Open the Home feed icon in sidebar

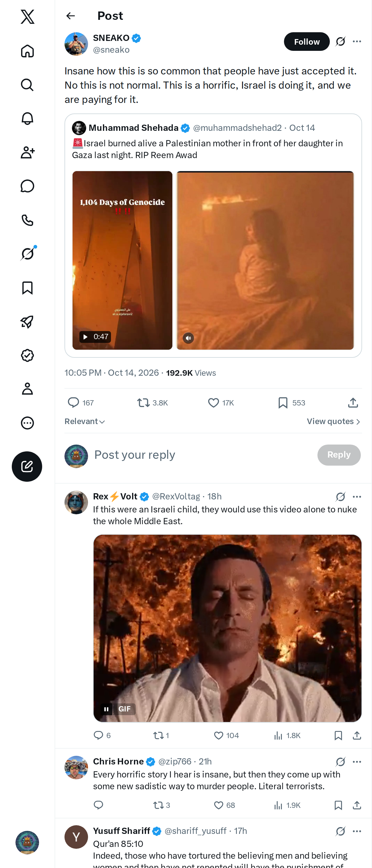pos(27,51)
